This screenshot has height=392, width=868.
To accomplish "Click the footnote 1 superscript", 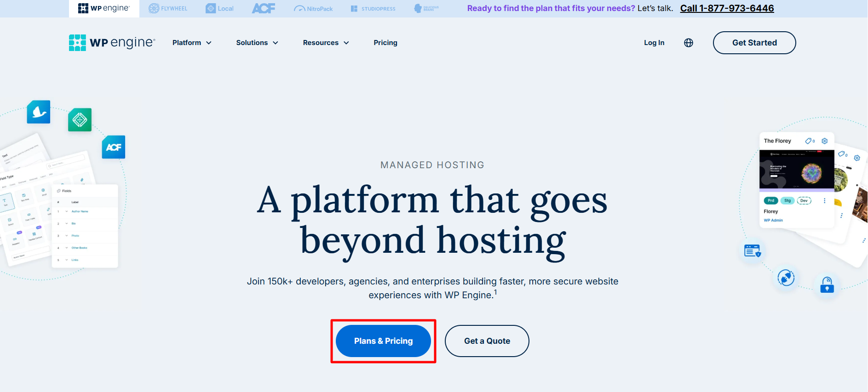I will point(495,292).
